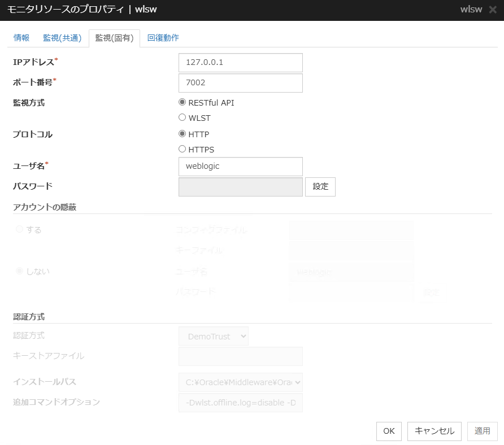Dismiss the dialog with キャンセル
The image size is (504, 445).
point(434,431)
